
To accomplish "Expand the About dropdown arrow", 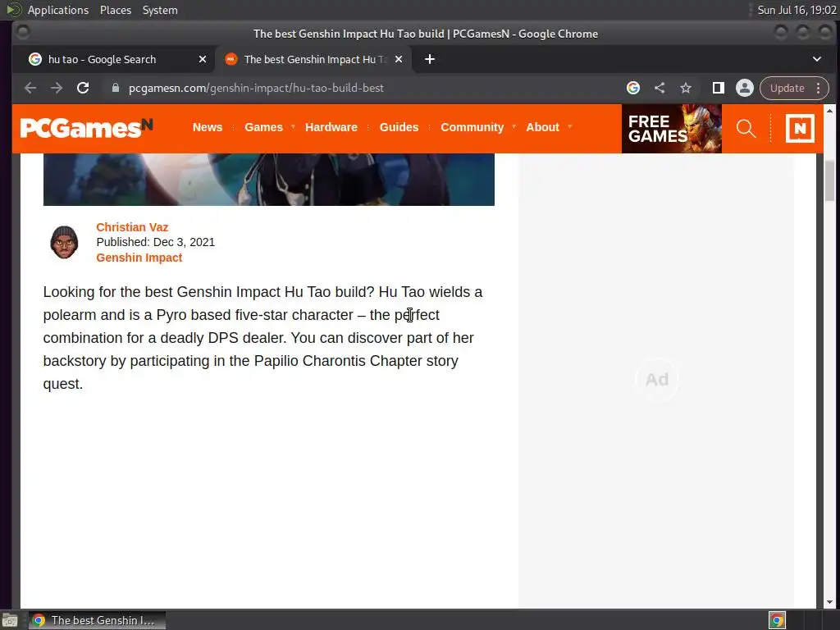I will point(569,127).
